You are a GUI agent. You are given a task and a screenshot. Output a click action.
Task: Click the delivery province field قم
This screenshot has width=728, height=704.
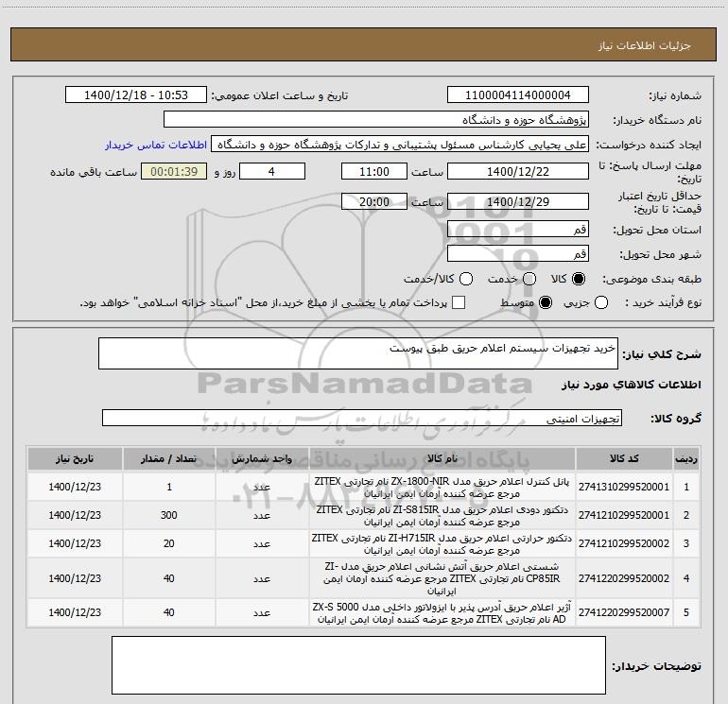coord(518,230)
